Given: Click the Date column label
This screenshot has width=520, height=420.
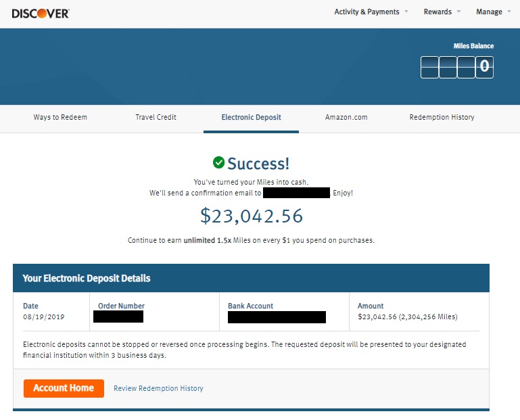Looking at the screenshot, I should click(x=30, y=306).
